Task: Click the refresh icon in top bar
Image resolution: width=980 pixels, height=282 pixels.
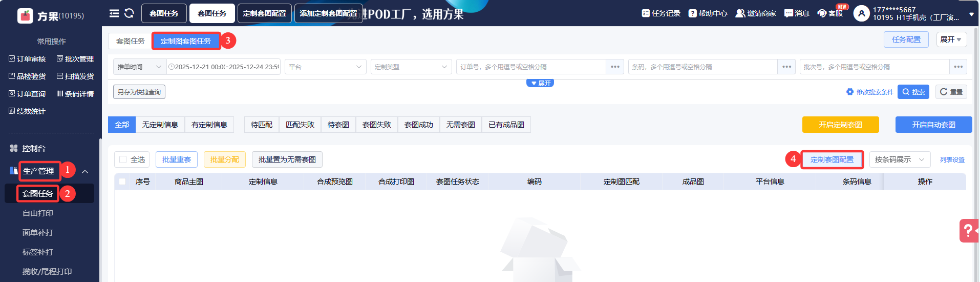Action: point(129,13)
